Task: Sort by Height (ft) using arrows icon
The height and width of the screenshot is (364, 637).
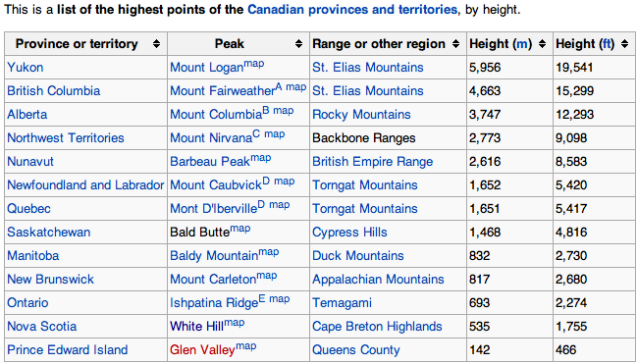Action: (x=625, y=44)
